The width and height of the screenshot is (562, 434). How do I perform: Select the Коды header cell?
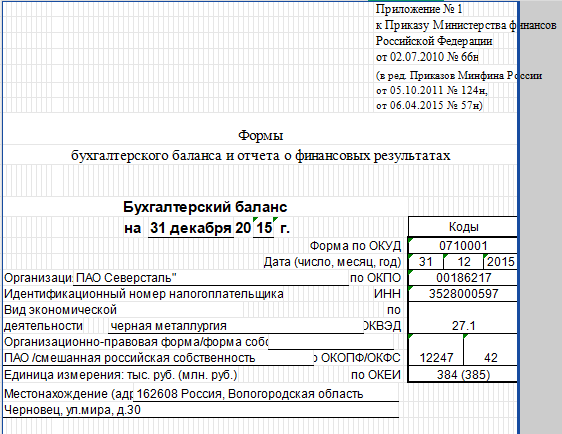(463, 226)
